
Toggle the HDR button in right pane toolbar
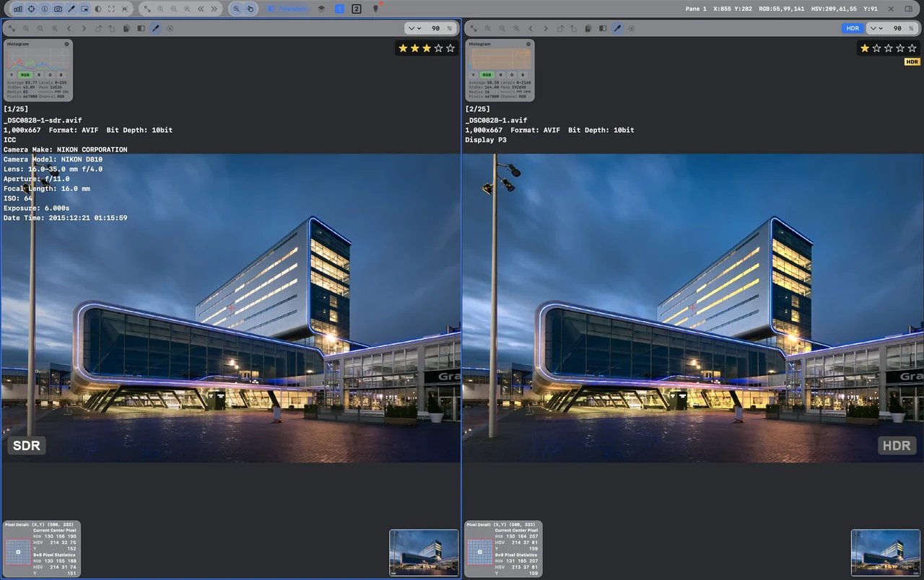[853, 28]
